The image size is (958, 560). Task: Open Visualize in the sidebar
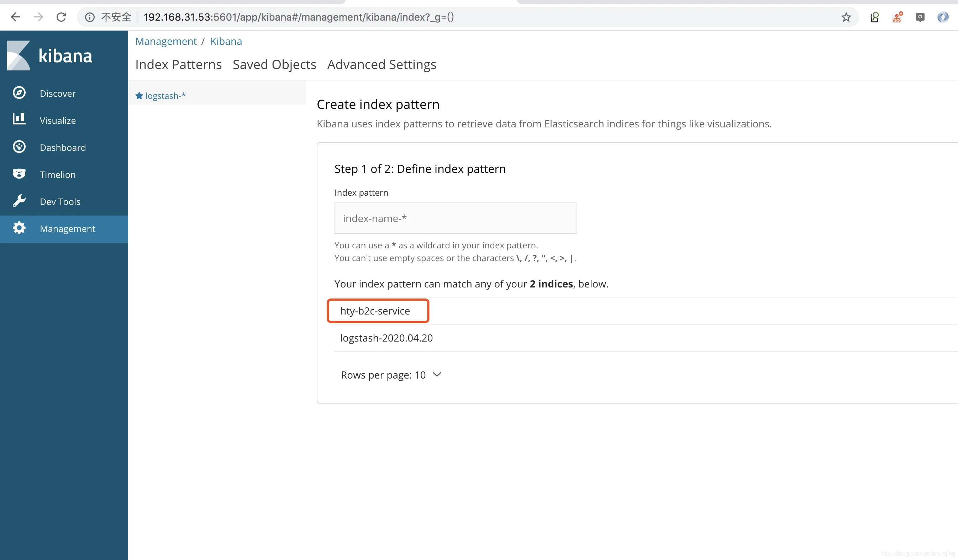coord(64,120)
